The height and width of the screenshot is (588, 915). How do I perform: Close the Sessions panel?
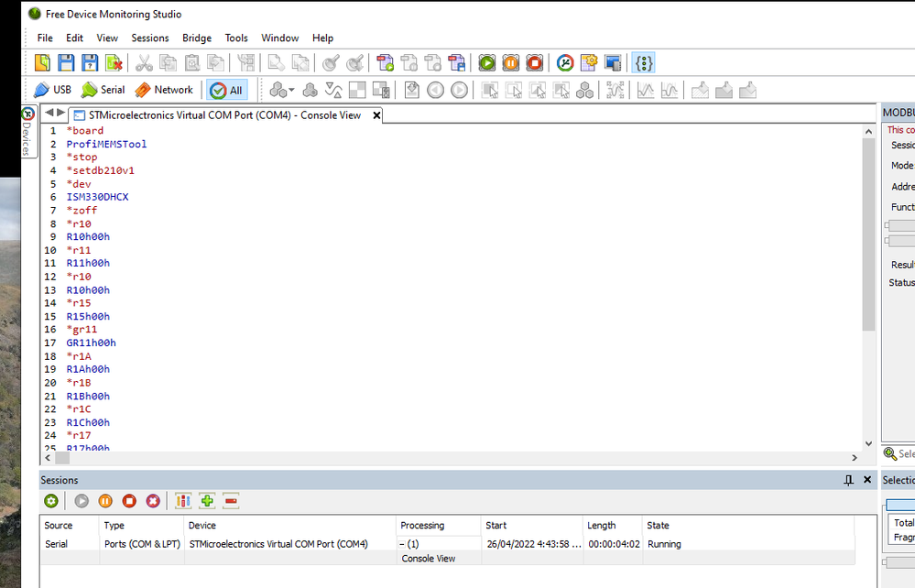(867, 480)
